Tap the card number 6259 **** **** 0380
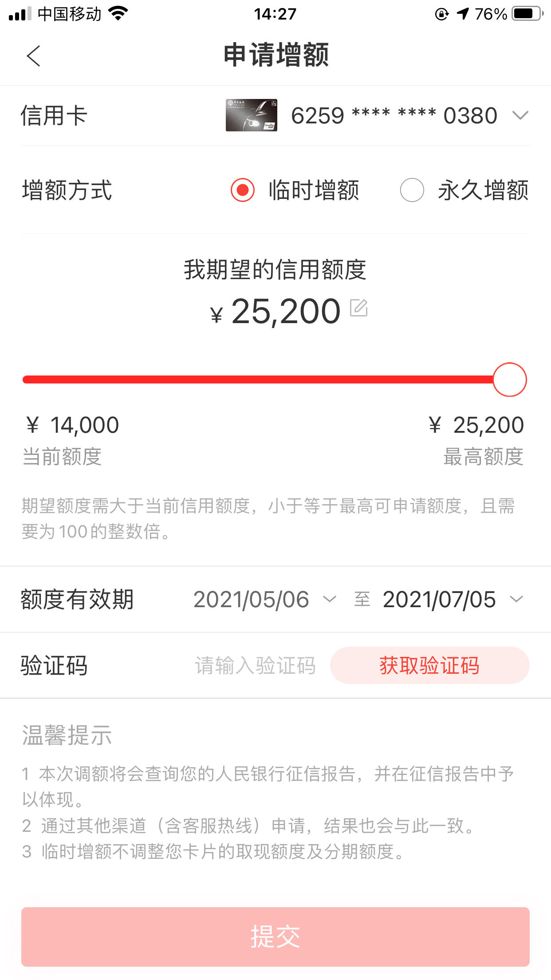551x980 pixels. (x=394, y=115)
